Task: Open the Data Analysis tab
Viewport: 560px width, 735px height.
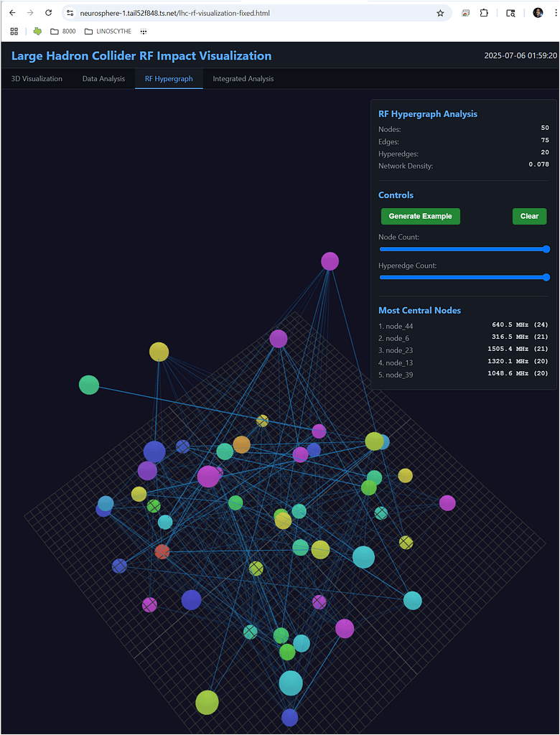Action: [x=103, y=79]
